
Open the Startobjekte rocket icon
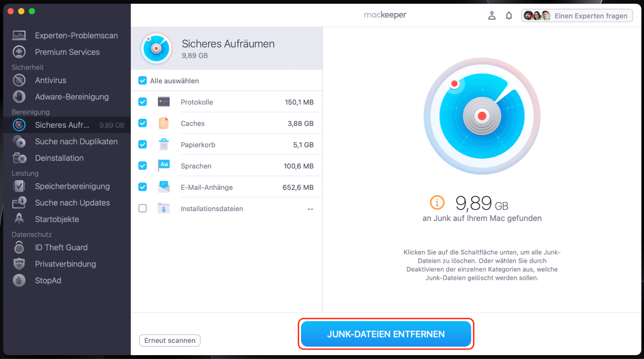[19, 219]
